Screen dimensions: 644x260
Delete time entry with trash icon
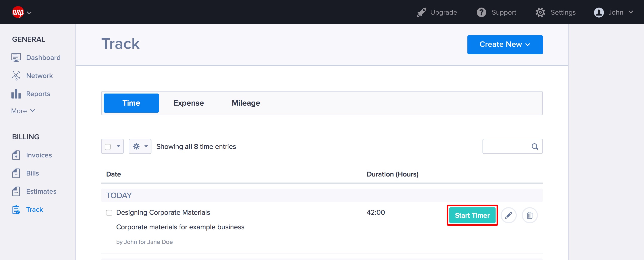click(x=530, y=215)
